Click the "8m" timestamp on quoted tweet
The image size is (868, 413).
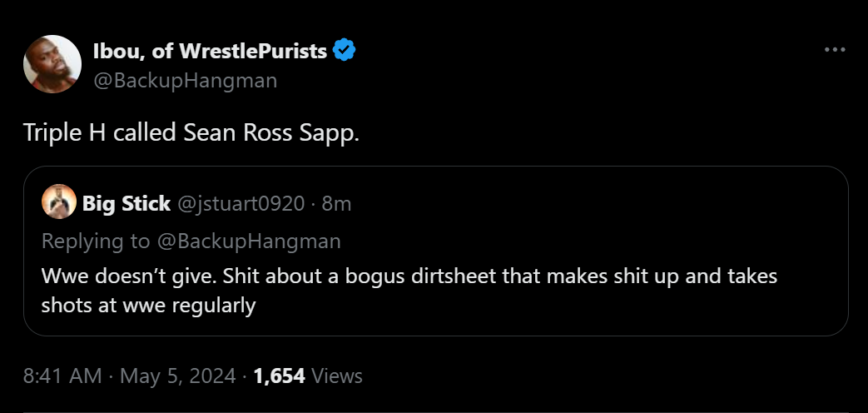coord(336,202)
